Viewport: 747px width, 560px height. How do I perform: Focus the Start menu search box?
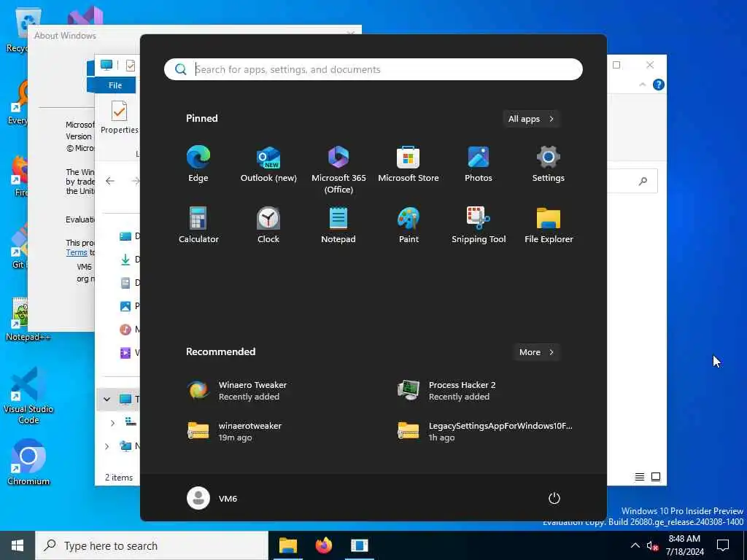pos(373,69)
